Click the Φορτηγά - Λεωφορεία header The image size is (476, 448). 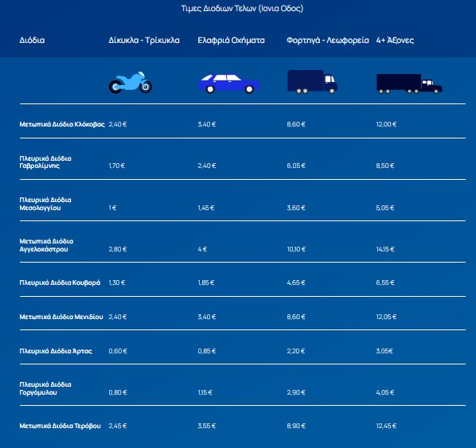(328, 40)
